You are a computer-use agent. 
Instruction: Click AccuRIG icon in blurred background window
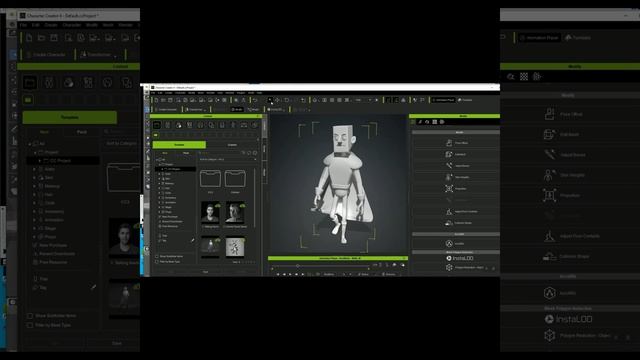(x=549, y=293)
